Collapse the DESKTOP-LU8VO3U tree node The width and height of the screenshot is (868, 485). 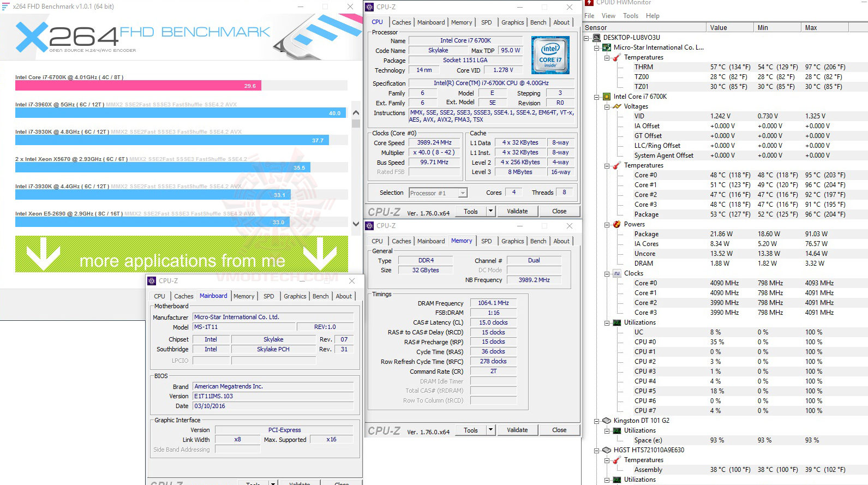(587, 38)
